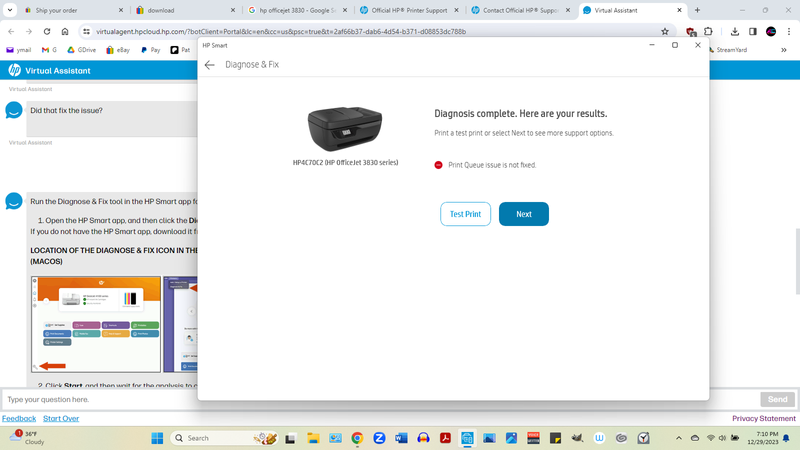Click the Chrome home button
The width and height of the screenshot is (800, 450).
tap(65, 32)
